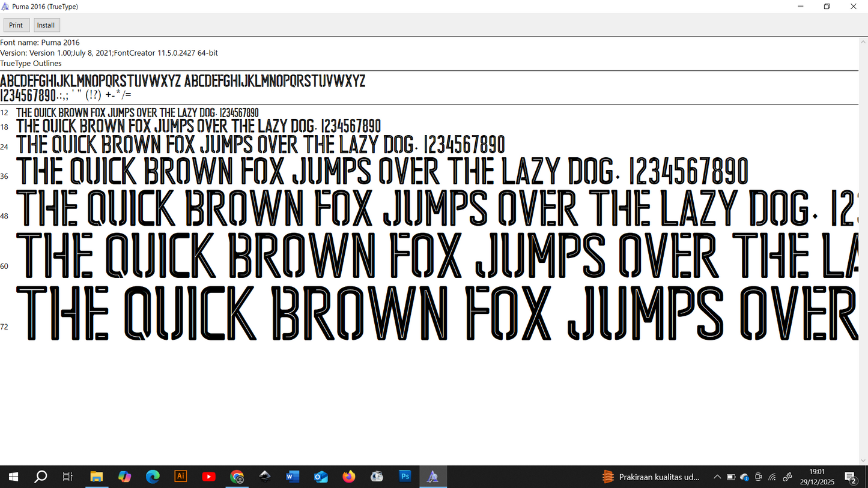Open Firefox from the taskbar

(x=349, y=477)
